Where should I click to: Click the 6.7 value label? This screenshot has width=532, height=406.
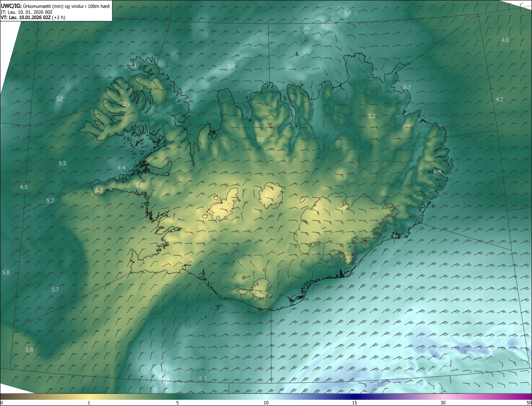(407, 87)
